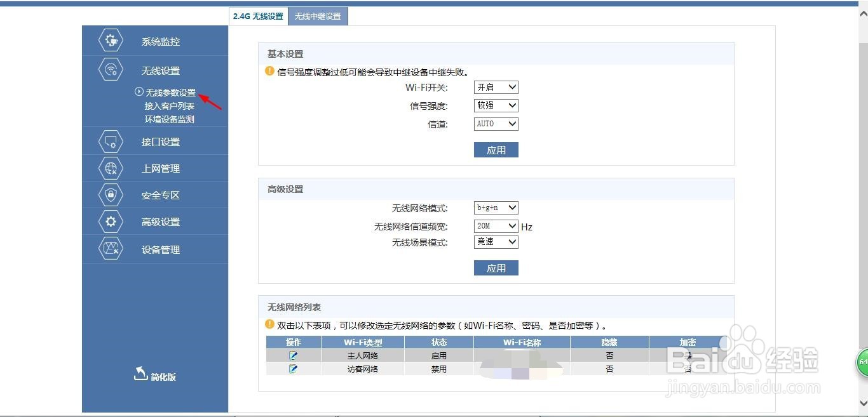
Task: Select the 设备管理 sidebar icon
Action: [110, 249]
